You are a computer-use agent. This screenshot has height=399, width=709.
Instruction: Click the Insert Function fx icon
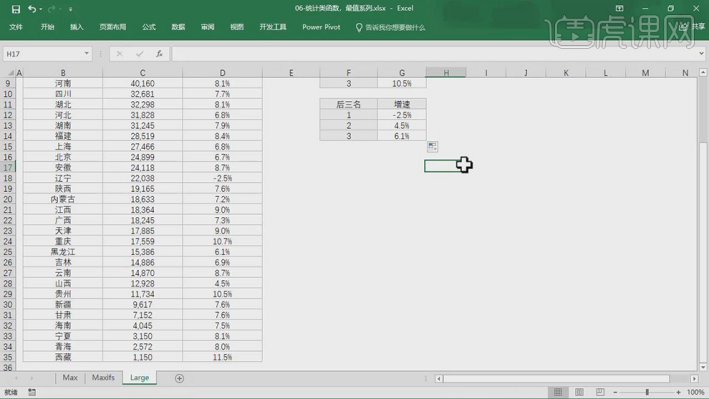click(x=159, y=54)
